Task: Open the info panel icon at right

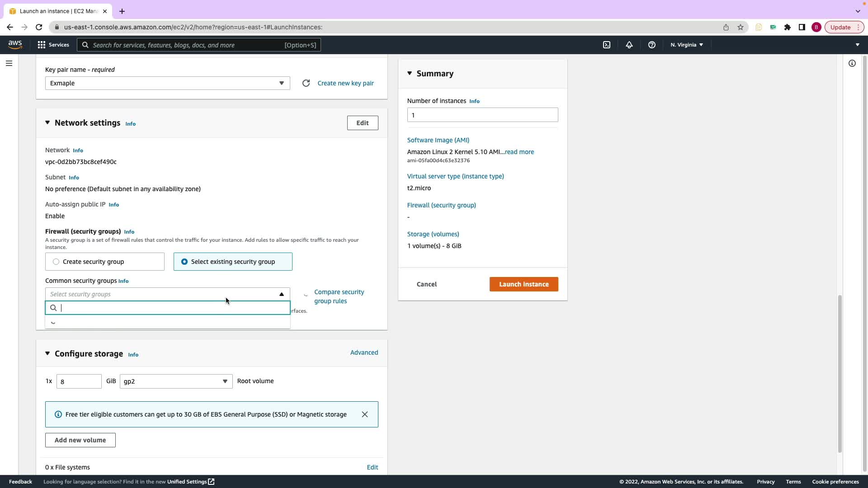Action: coord(852,63)
